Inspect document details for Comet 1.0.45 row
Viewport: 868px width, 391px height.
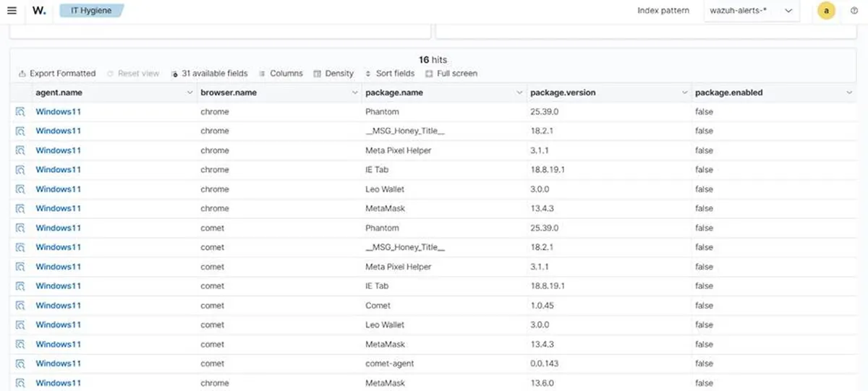(x=20, y=305)
